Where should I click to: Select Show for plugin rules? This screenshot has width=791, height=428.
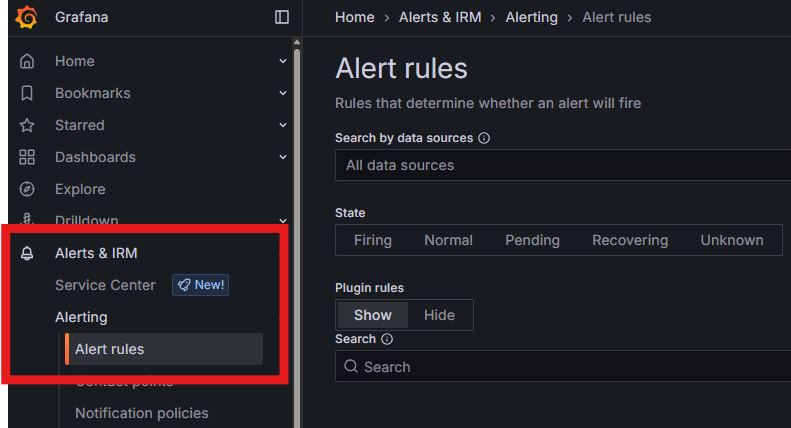pos(373,315)
